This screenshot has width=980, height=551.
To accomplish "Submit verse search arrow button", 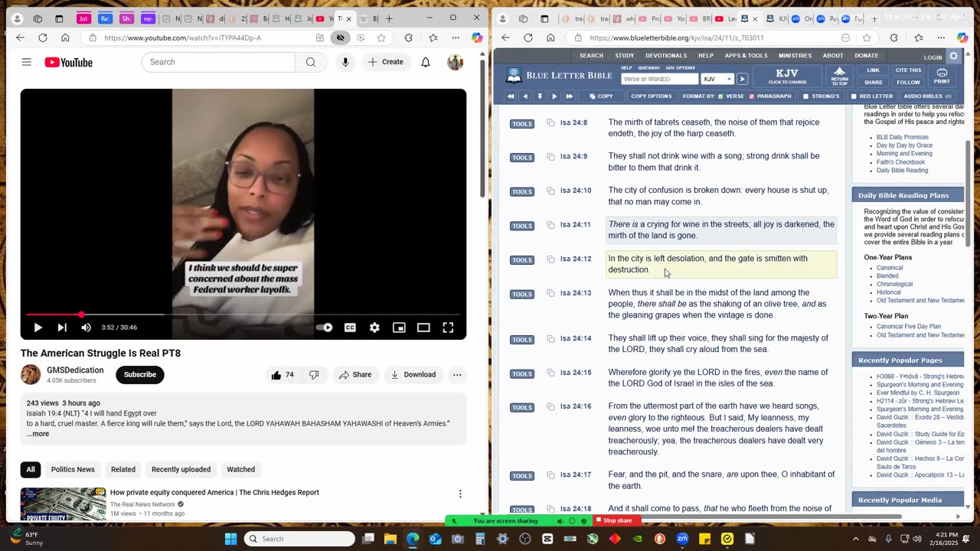I will pos(742,79).
